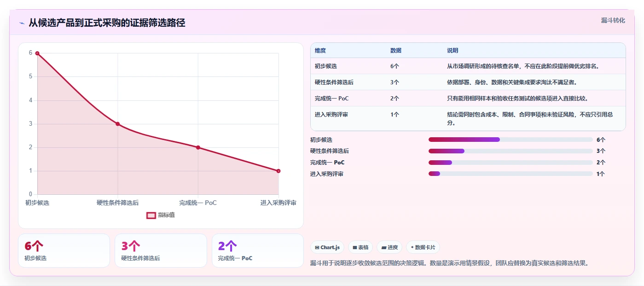Click the 漏斗转化 label in the header
The image size is (644, 286).
613,20
